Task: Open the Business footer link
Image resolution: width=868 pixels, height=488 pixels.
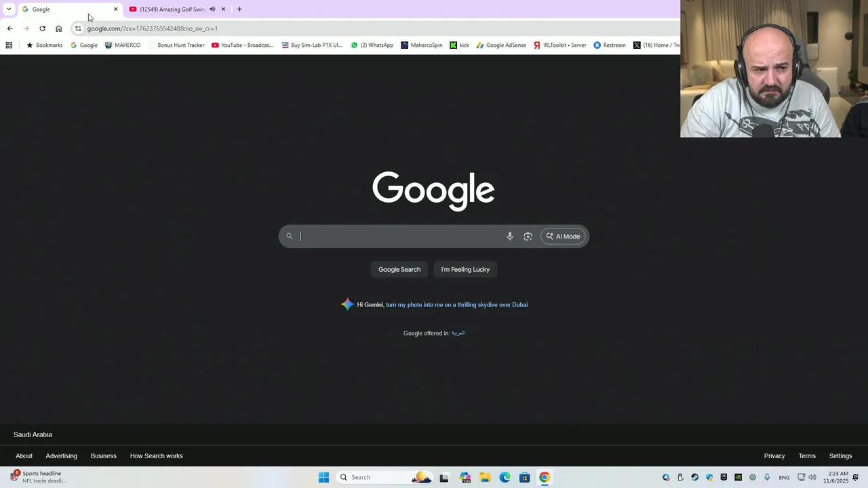Action: click(x=104, y=456)
